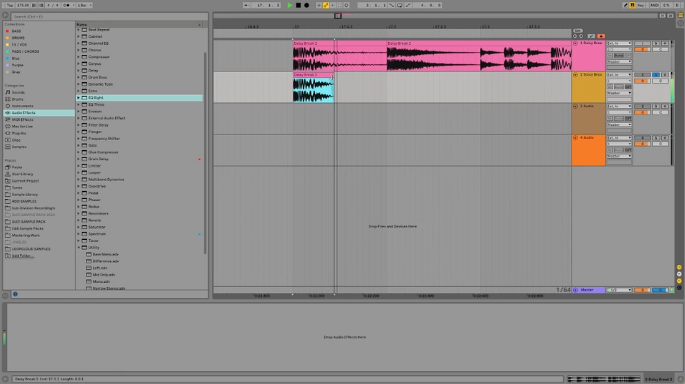Screen dimensions: 685x384
Task: Select the first pink Daisy Break clip
Action: (339, 56)
